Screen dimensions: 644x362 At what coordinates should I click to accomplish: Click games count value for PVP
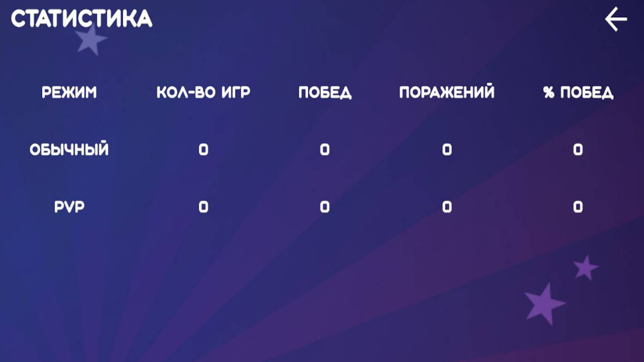pyautogui.click(x=203, y=207)
